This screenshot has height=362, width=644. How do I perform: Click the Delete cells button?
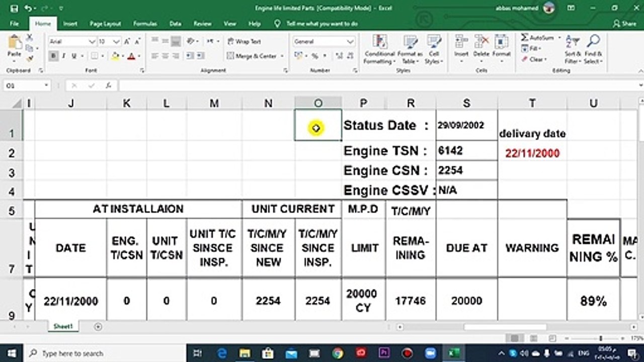(481, 49)
